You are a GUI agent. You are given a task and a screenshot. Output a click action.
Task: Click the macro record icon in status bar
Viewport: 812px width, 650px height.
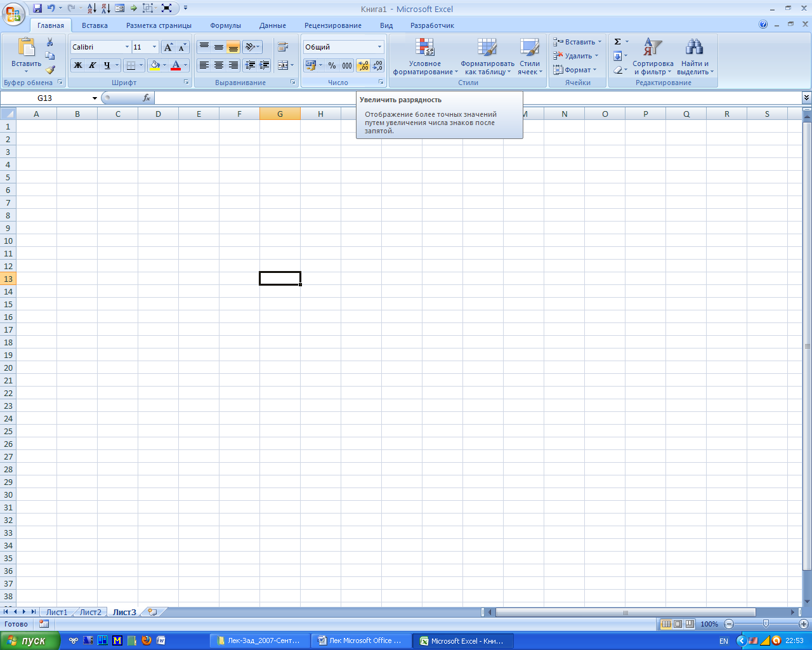pyautogui.click(x=44, y=624)
